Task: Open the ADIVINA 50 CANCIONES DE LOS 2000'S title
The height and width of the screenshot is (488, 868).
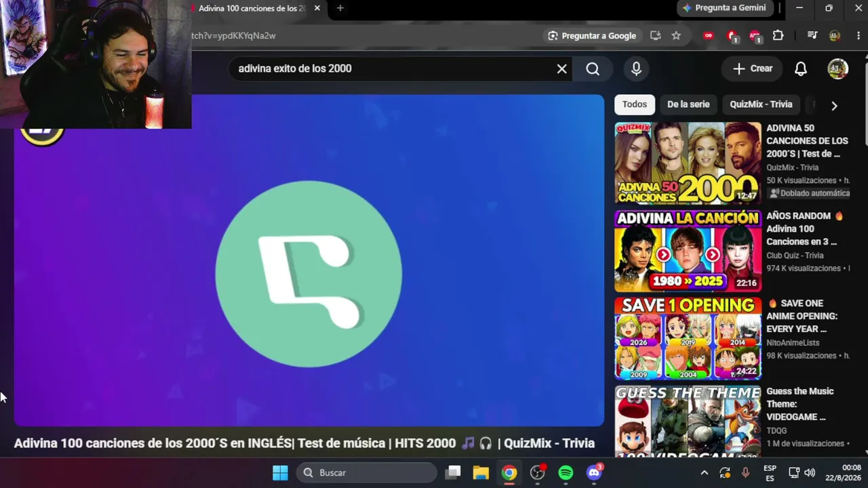Action: pos(807,141)
